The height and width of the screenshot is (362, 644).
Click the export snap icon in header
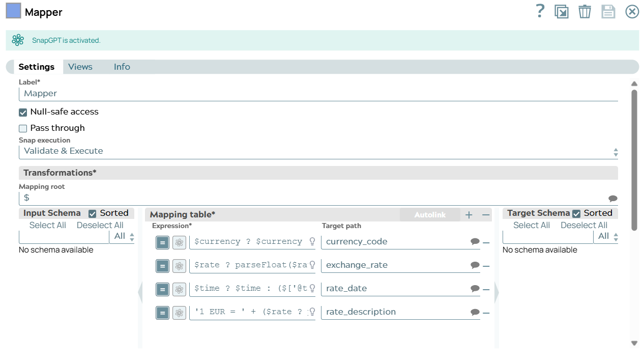[x=561, y=12]
